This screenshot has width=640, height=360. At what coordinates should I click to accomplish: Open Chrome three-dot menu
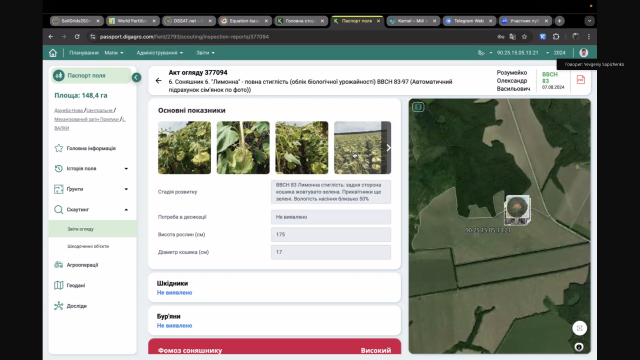(589, 37)
